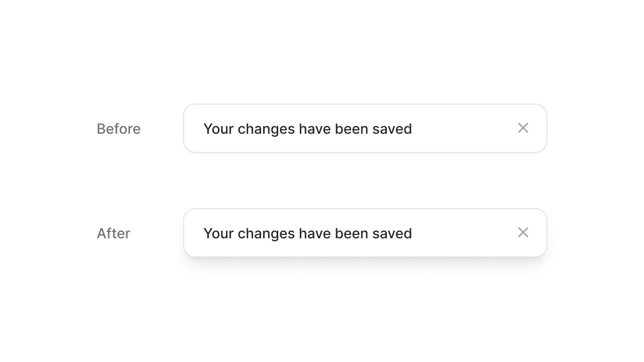Click the saved message text in the Before toast
Viewport: 644px width, 362px height.
307,129
